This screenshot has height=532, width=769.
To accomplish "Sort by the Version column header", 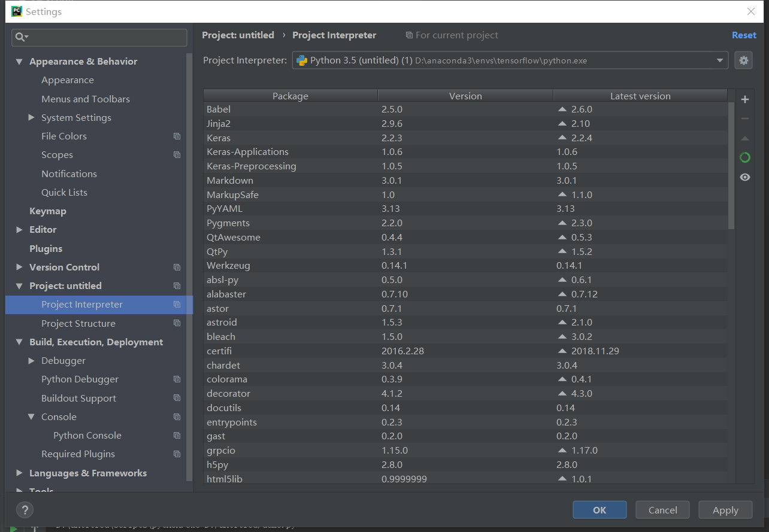I will tap(465, 96).
